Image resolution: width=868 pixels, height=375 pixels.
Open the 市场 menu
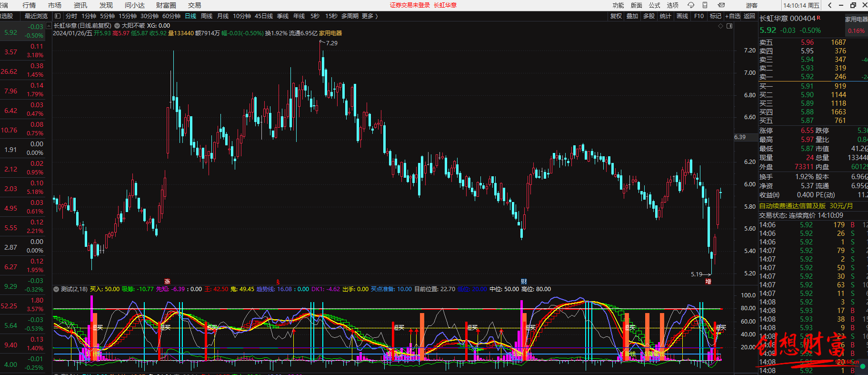[x=55, y=5]
